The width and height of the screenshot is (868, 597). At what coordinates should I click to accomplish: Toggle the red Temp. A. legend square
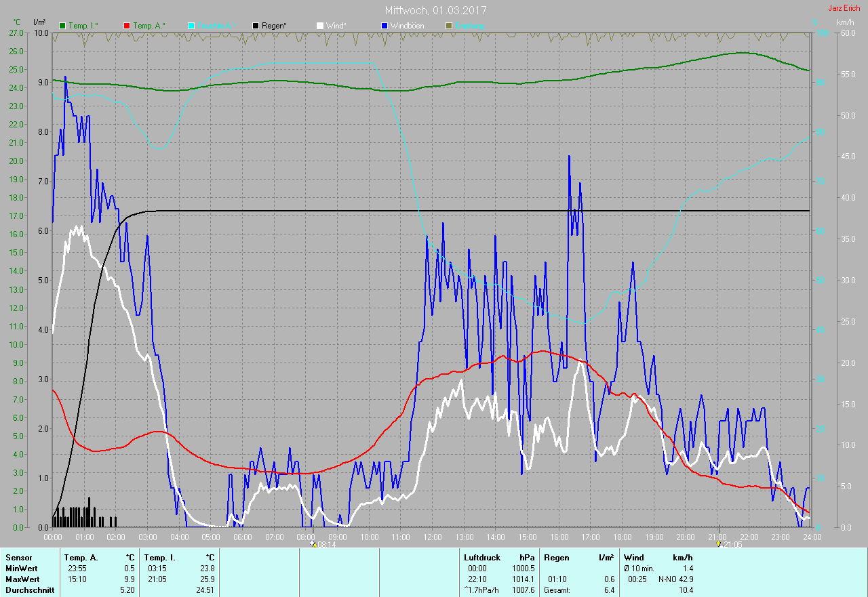[127, 26]
